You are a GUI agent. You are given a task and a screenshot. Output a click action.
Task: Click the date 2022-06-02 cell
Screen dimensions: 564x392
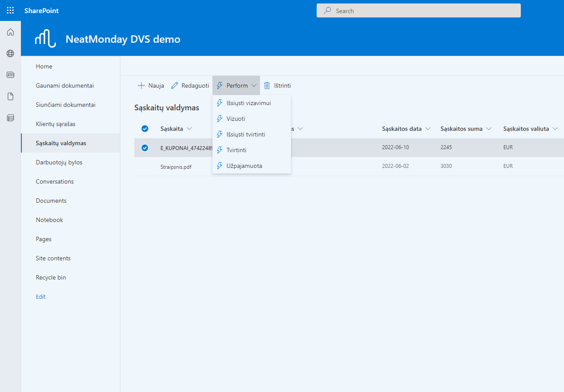(396, 166)
